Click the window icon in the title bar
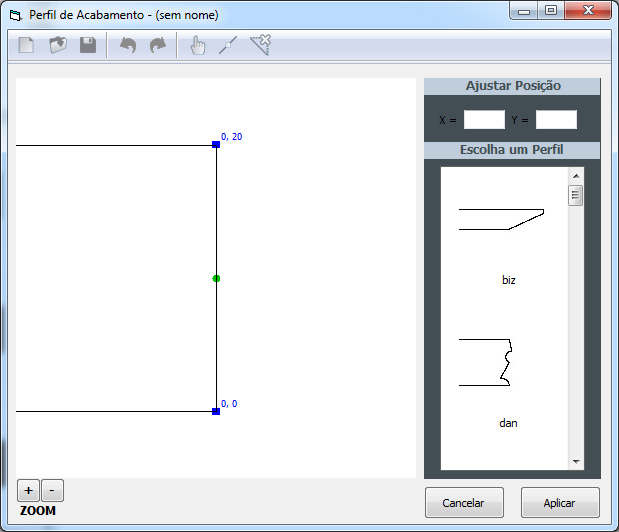Screen dimensions: 619x532 coord(16,15)
